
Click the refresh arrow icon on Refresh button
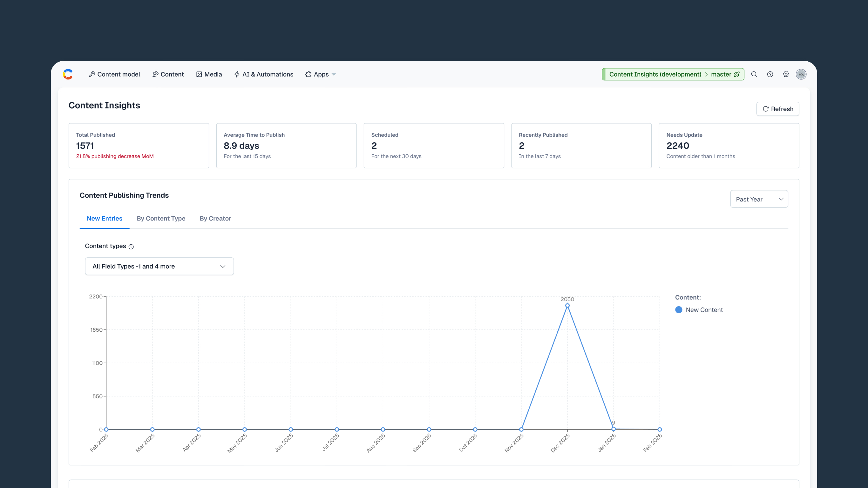tap(766, 109)
